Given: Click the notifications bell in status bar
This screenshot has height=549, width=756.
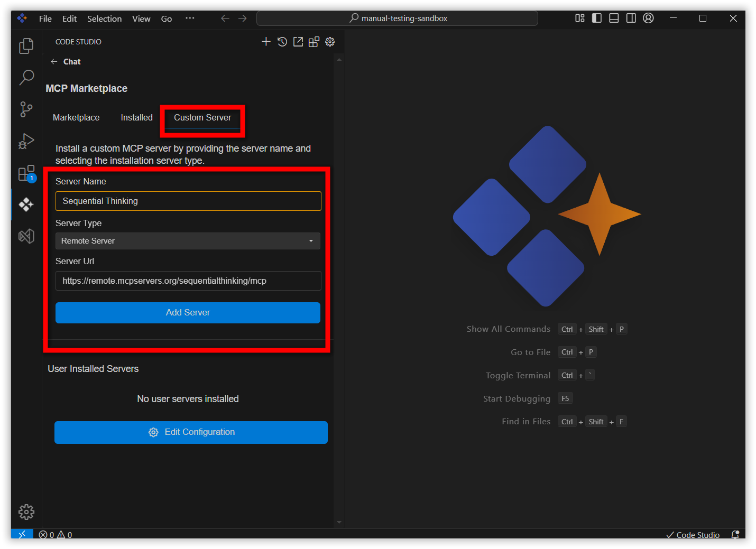Looking at the screenshot, I should coord(735,535).
